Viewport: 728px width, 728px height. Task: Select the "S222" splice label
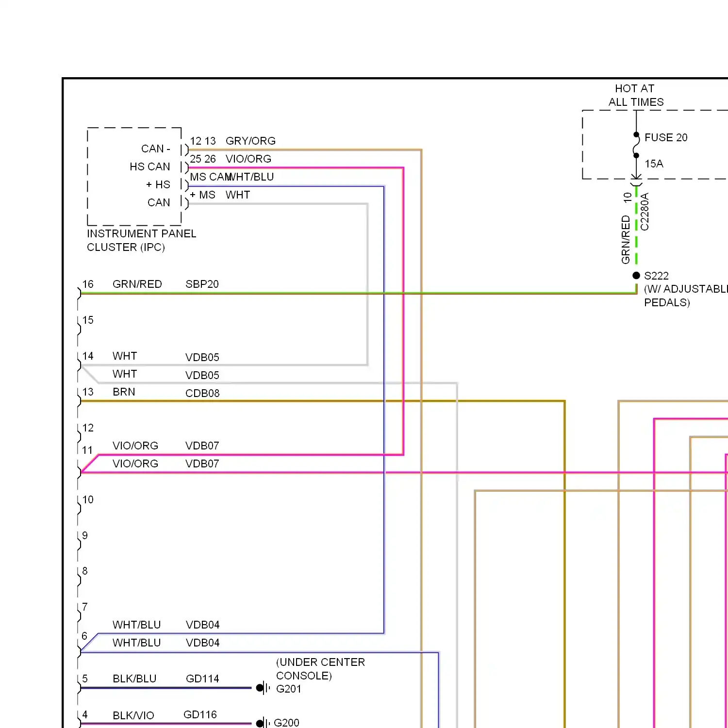click(x=656, y=276)
